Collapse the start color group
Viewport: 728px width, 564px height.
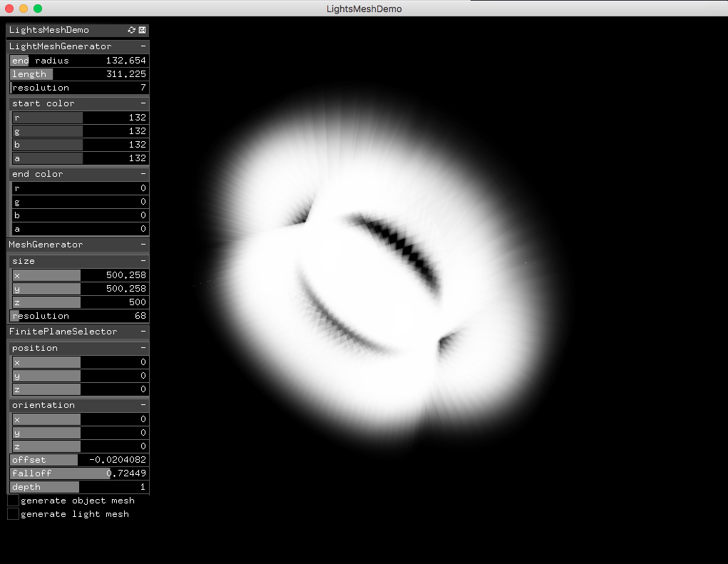click(x=142, y=103)
